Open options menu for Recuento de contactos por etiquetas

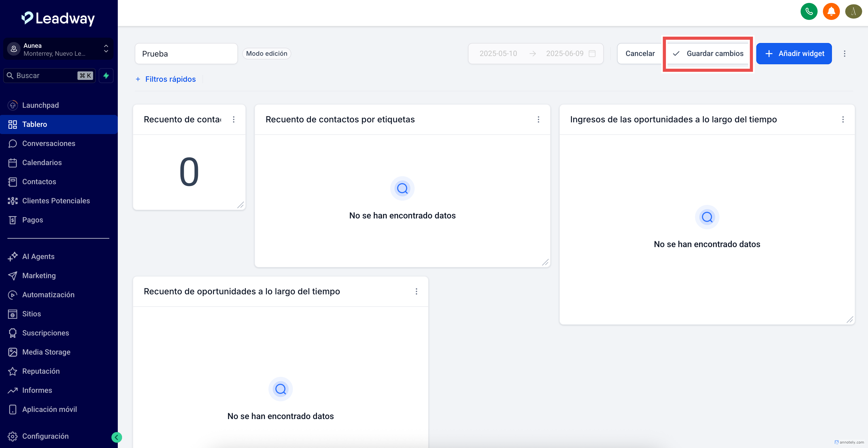[538, 119]
